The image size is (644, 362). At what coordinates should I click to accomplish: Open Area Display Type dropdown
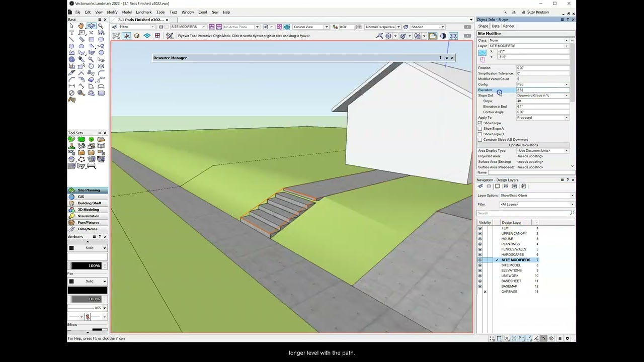(x=542, y=151)
